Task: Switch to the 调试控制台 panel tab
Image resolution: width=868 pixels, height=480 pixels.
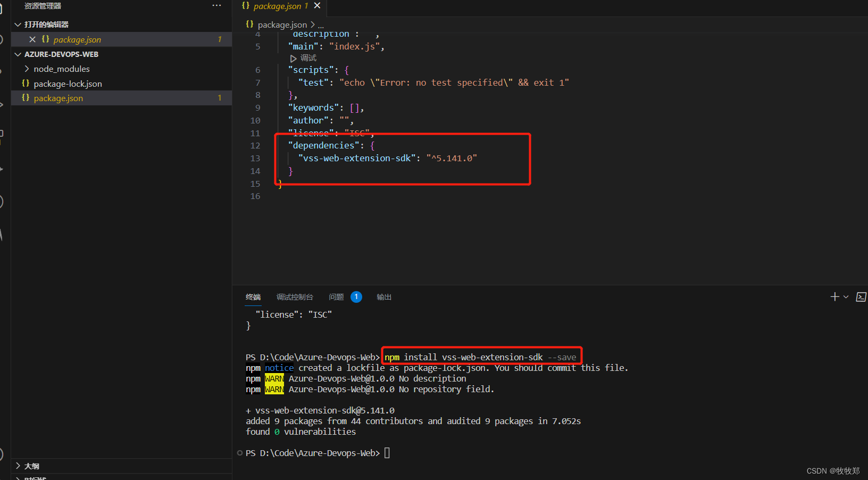Action: click(x=295, y=297)
